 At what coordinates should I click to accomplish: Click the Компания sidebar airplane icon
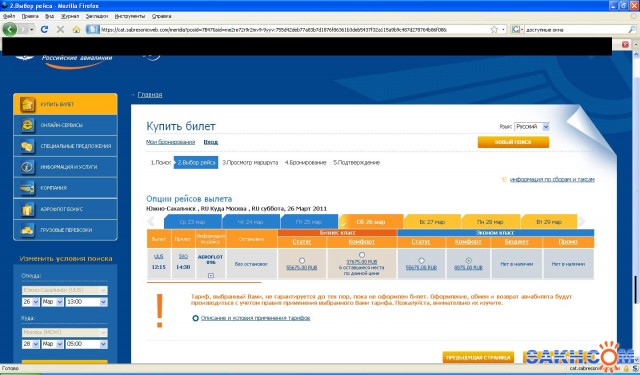28,188
